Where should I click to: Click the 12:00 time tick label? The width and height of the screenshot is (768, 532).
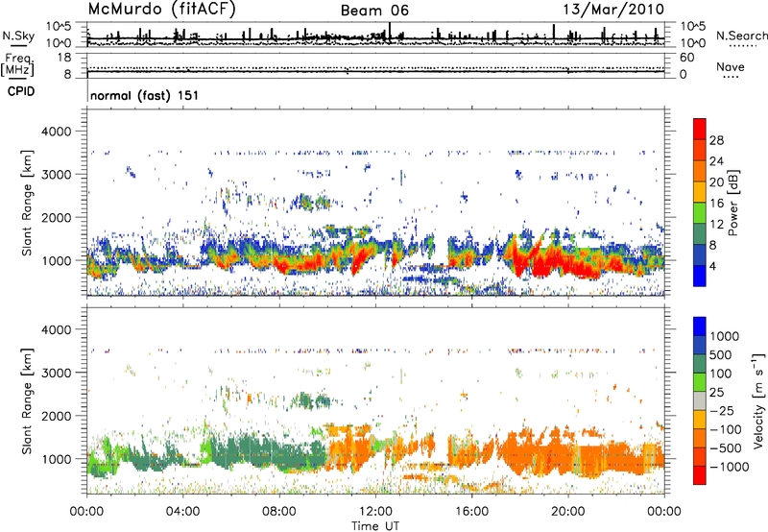pos(375,512)
